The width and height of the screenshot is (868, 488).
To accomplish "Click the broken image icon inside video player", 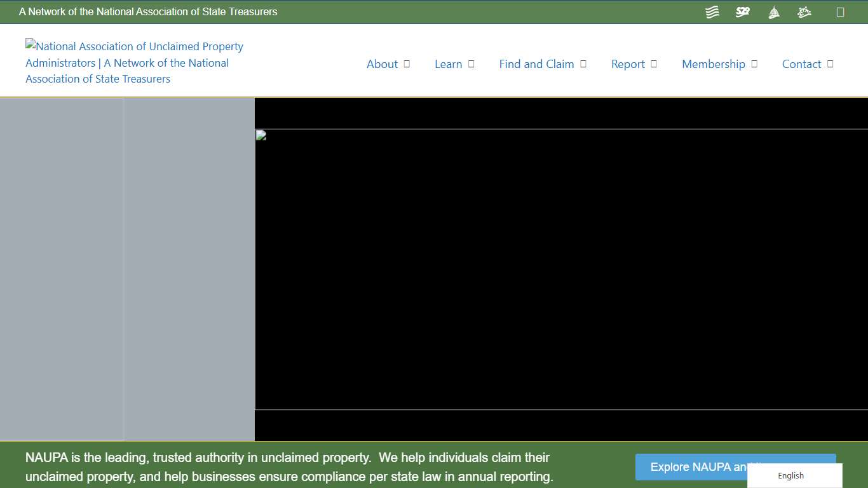I will click(260, 135).
